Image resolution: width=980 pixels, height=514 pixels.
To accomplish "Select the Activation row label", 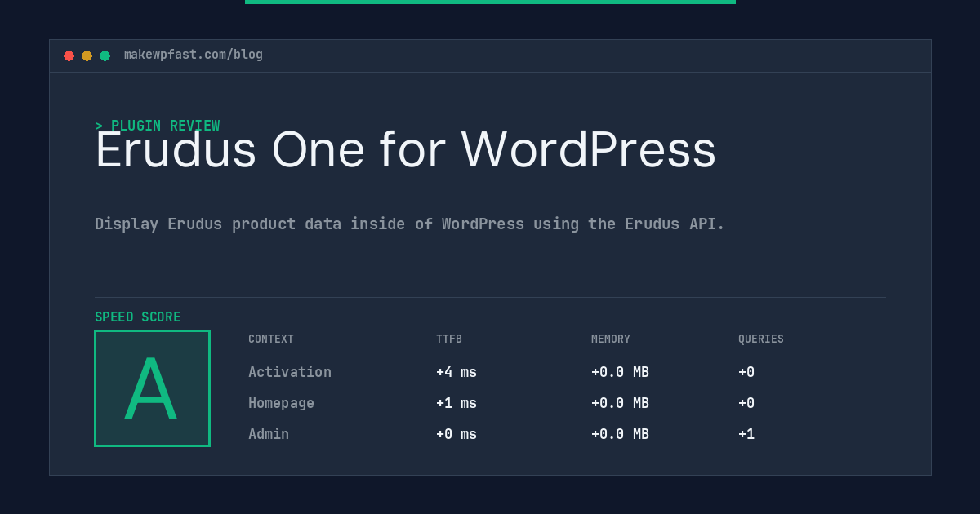I will tap(290, 372).
